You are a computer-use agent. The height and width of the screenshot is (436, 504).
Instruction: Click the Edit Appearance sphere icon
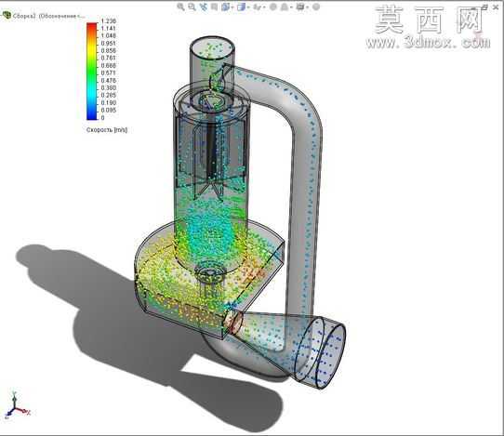click(x=272, y=7)
